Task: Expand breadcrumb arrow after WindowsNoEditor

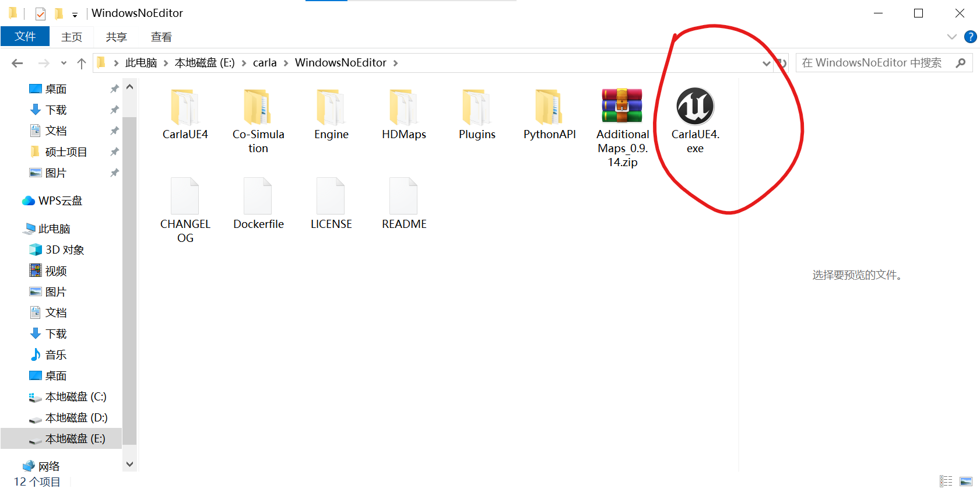Action: [x=395, y=63]
